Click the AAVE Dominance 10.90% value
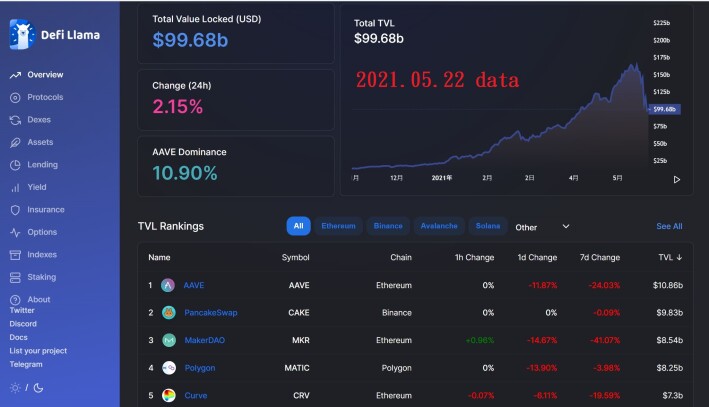The image size is (709, 407). pos(184,173)
